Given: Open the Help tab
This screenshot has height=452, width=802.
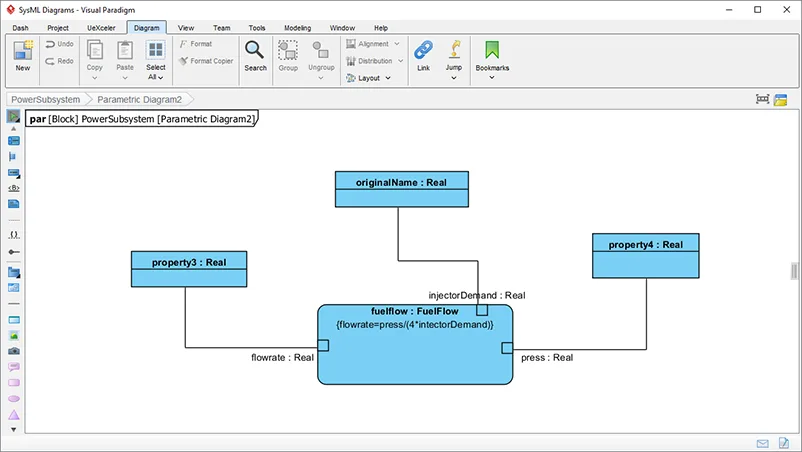Looking at the screenshot, I should (x=381, y=28).
